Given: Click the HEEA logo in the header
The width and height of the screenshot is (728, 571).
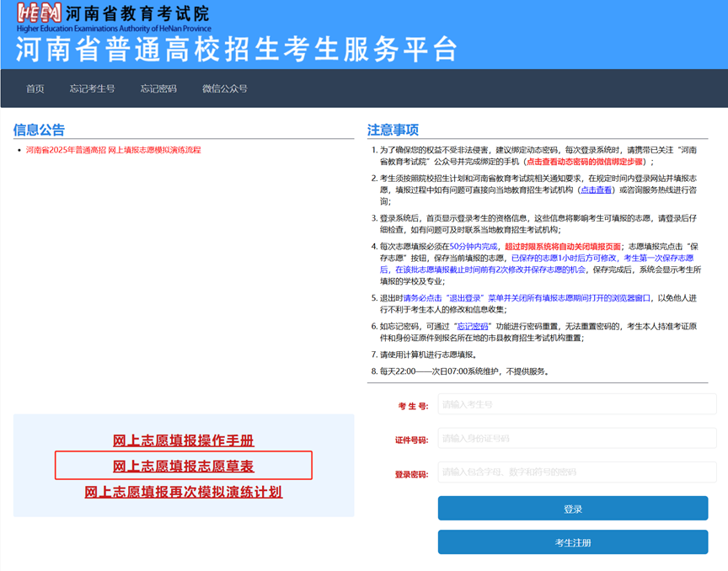Looking at the screenshot, I should 38,14.
